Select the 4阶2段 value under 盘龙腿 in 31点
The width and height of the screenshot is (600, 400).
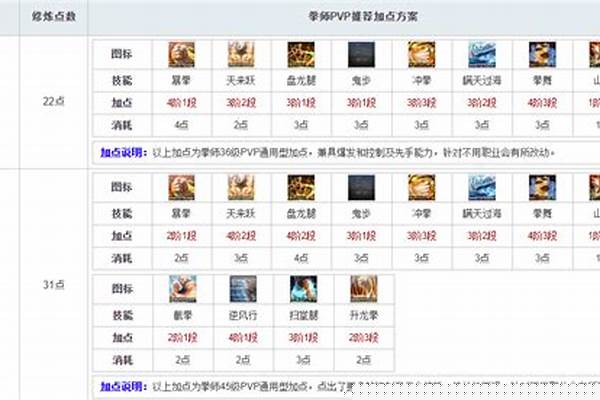point(301,236)
